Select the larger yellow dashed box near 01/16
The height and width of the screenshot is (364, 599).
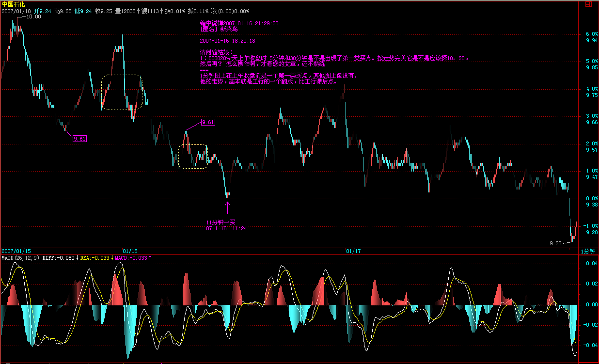point(121,92)
